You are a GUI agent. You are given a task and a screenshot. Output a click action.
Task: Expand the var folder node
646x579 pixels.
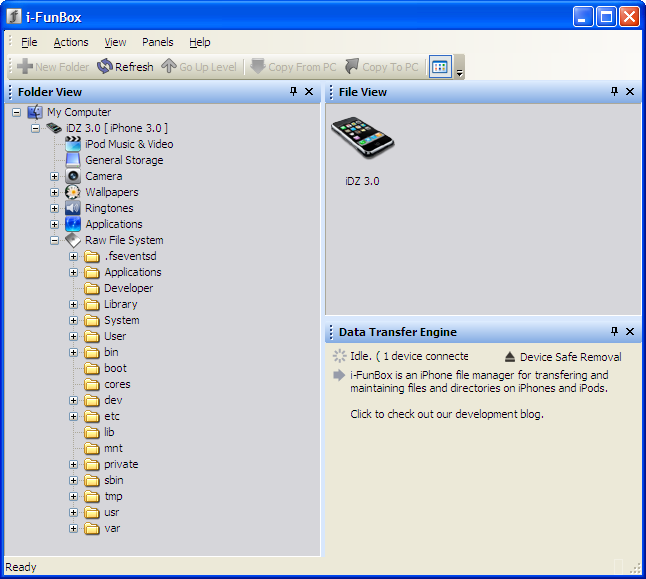click(x=73, y=528)
